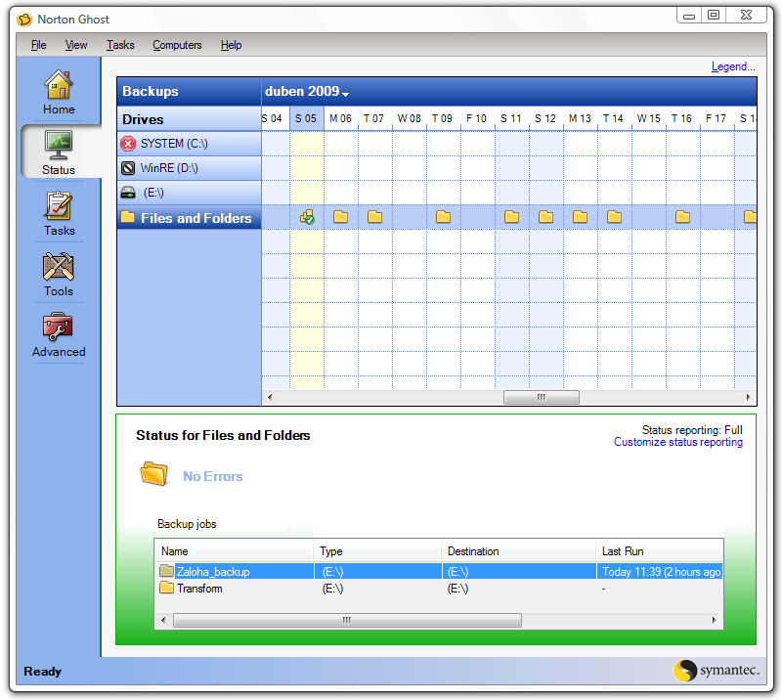Select the backup folder icon on T 14

(615, 217)
